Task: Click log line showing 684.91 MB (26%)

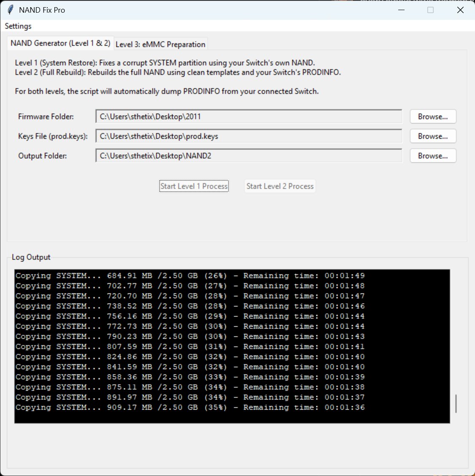Action: 190,276
